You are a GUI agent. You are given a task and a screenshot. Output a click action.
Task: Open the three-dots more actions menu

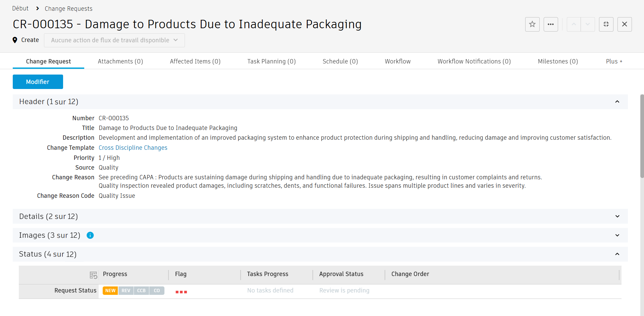pyautogui.click(x=551, y=24)
